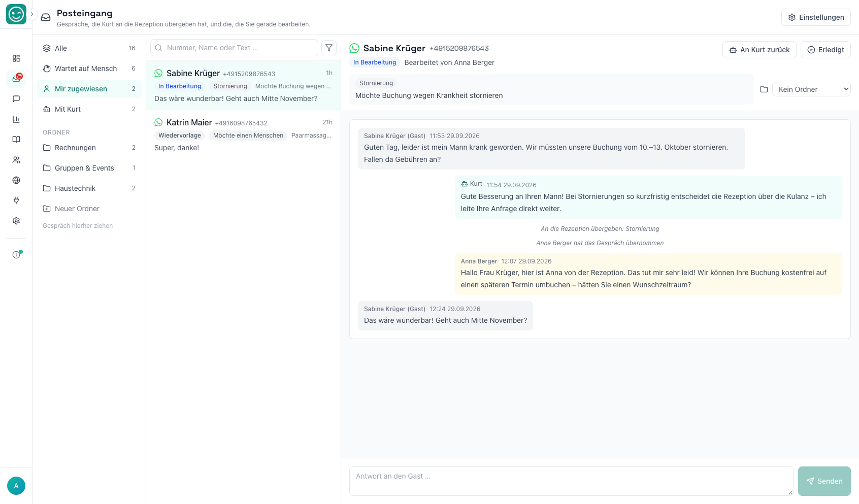This screenshot has height=504, width=859.
Task: Open the gear icon in left sidebar
Action: coord(16,221)
